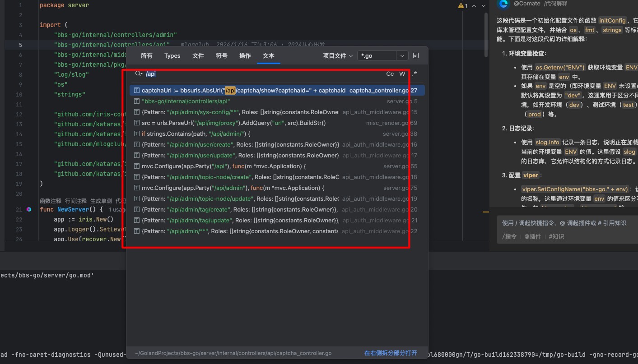
Task: Select the "bbs-go/internal/controllers/api" result in server.go 5
Action: [277, 101]
